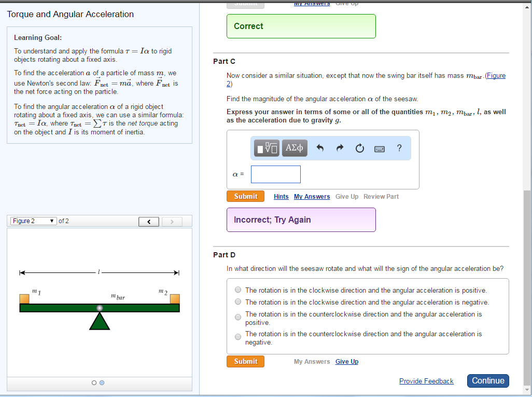532x397 pixels.
Task: Click Hints under the answer box
Action: (281, 196)
